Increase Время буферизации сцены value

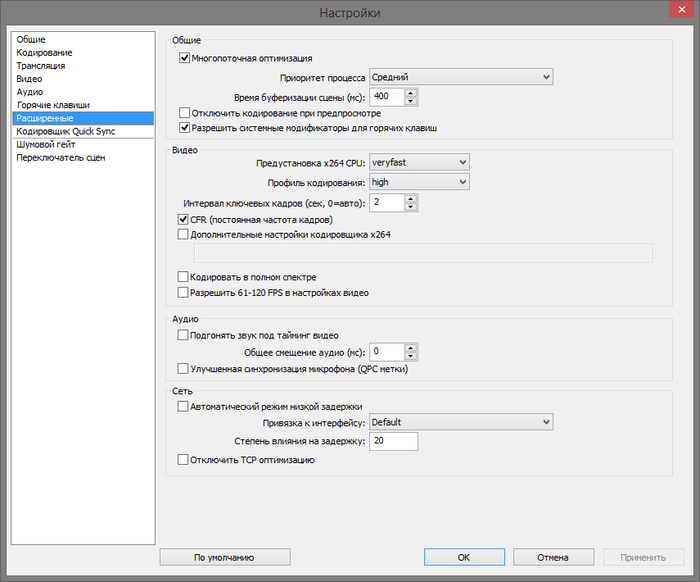point(411,93)
